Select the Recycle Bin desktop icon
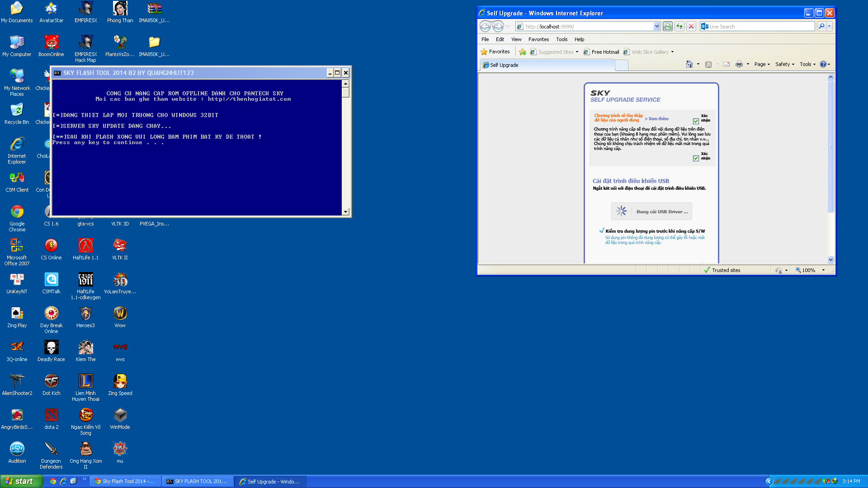The image size is (868, 488). [17, 113]
